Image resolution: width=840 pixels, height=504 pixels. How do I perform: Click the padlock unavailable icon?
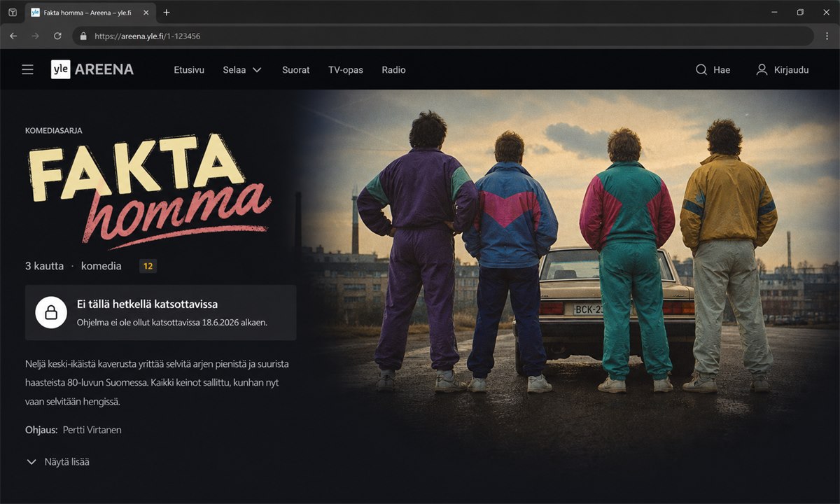(x=51, y=312)
